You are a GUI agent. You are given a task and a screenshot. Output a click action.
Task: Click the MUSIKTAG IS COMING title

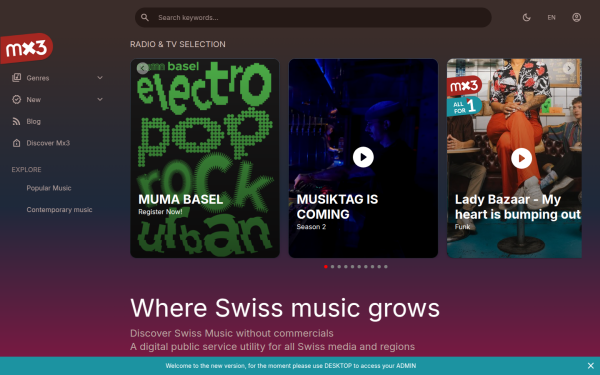[x=337, y=207]
